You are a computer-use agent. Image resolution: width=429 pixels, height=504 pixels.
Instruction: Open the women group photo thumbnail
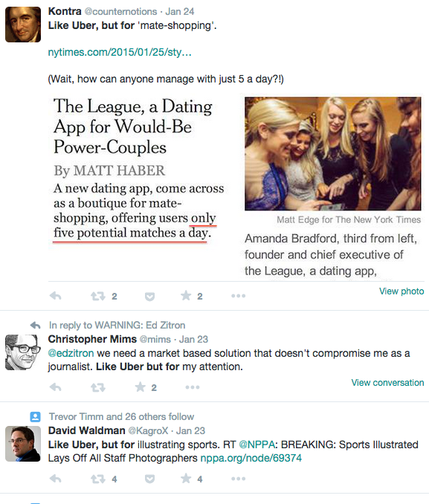coord(333,154)
